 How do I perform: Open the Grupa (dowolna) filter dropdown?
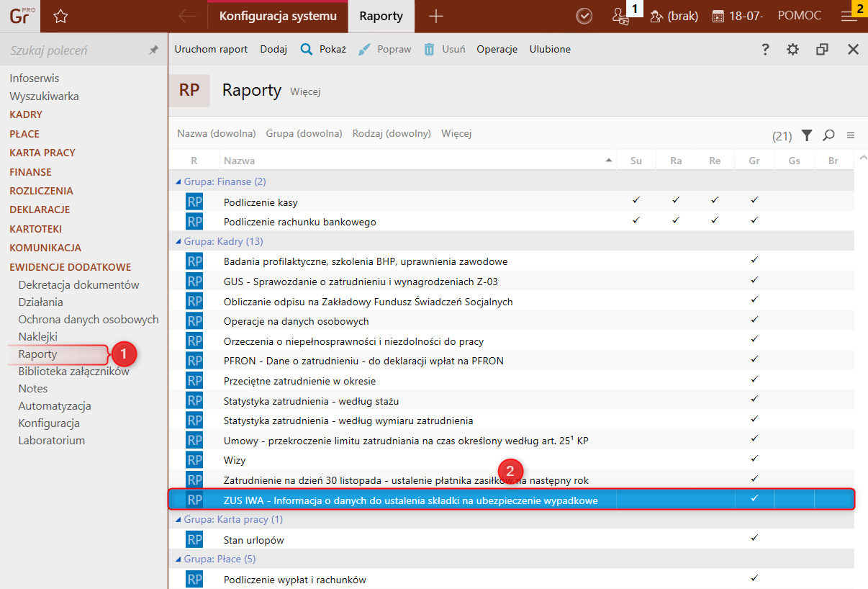tap(304, 134)
